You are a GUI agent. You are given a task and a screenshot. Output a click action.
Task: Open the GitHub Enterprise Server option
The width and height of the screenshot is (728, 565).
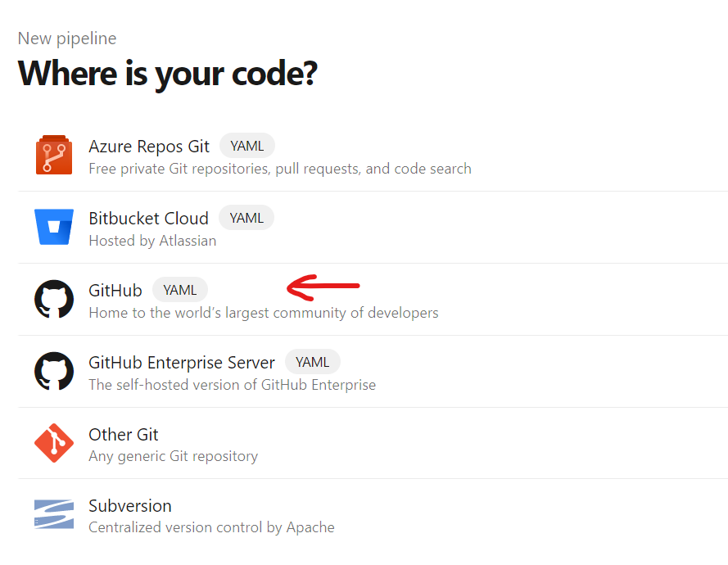coord(182,363)
